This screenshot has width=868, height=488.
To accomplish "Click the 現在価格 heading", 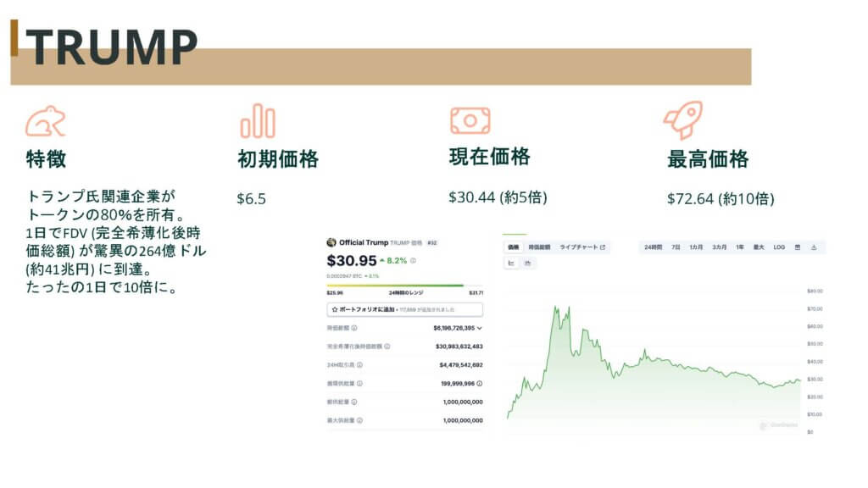I will (x=489, y=157).
